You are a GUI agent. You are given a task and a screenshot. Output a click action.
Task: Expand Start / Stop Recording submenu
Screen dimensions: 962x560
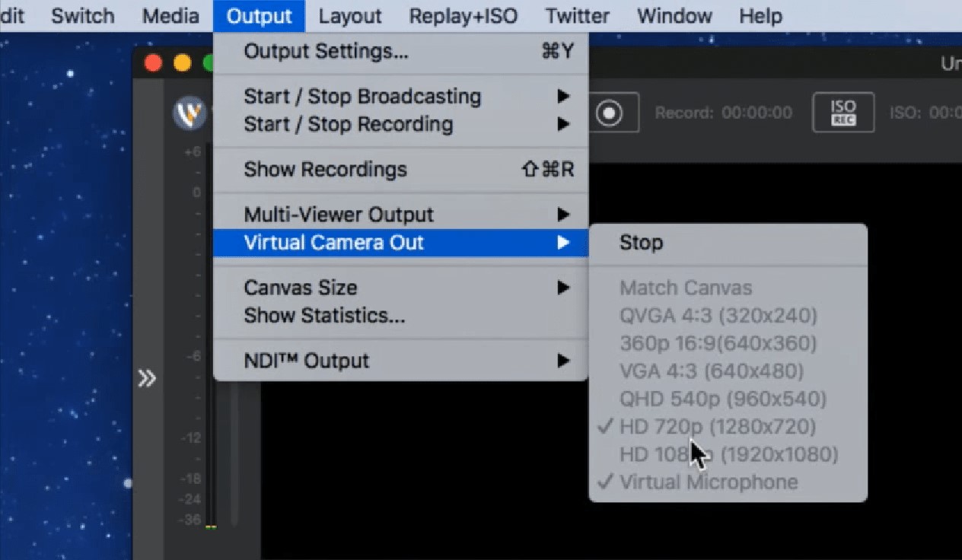click(401, 124)
